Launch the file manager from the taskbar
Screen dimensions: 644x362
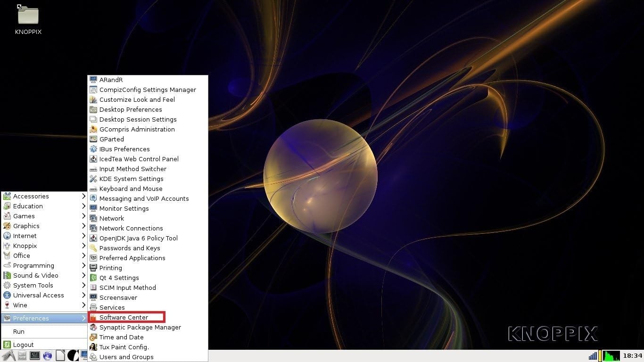click(x=22, y=356)
